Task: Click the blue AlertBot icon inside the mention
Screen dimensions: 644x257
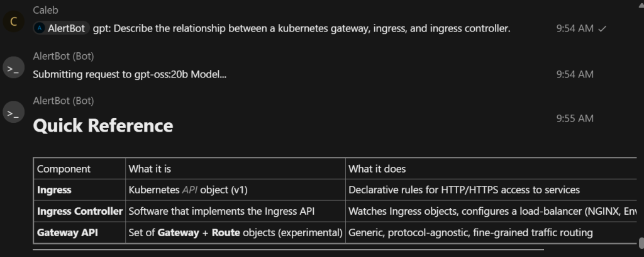Action: point(40,28)
